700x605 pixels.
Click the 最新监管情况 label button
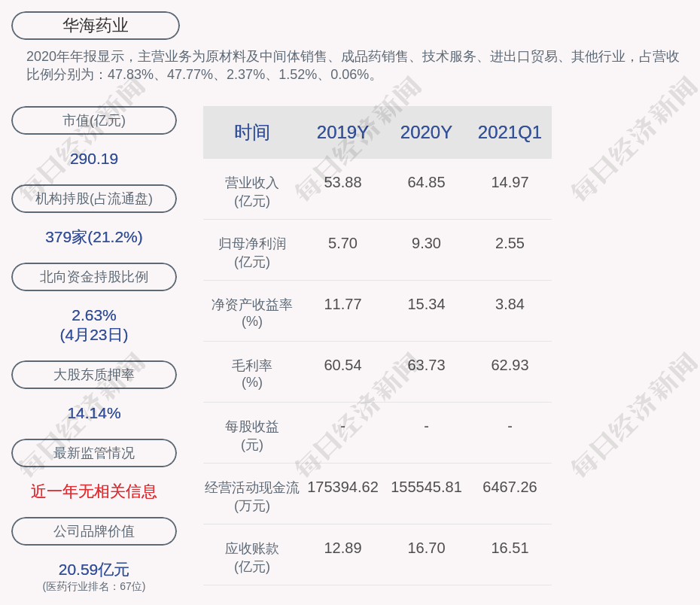coord(94,453)
